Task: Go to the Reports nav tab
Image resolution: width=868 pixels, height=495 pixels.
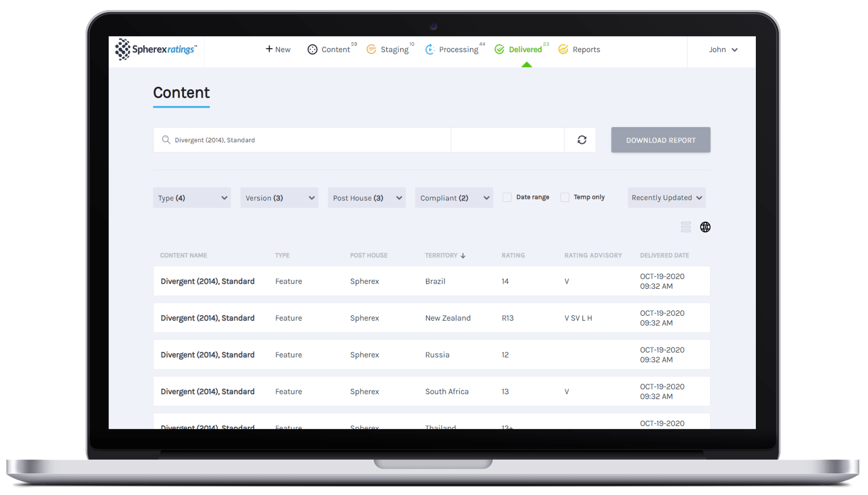Action: click(x=580, y=49)
